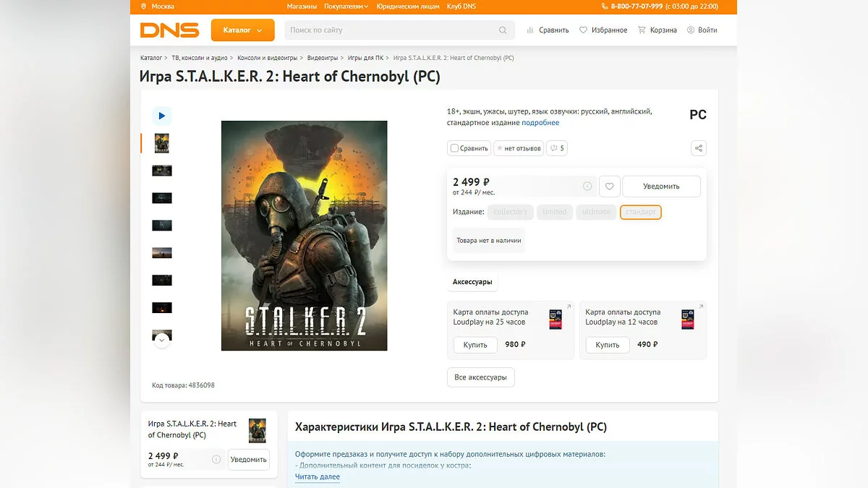The image size is (868, 488).
Task: Go to Магазины in the top menu
Action: click(302, 7)
